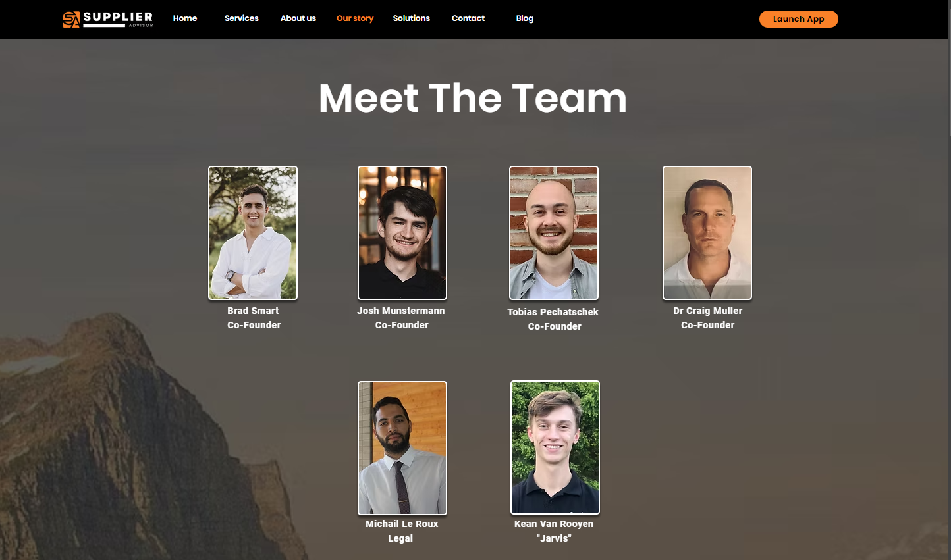This screenshot has height=560, width=951.
Task: Click the page's vertical scrollbar
Action: (x=948, y=280)
